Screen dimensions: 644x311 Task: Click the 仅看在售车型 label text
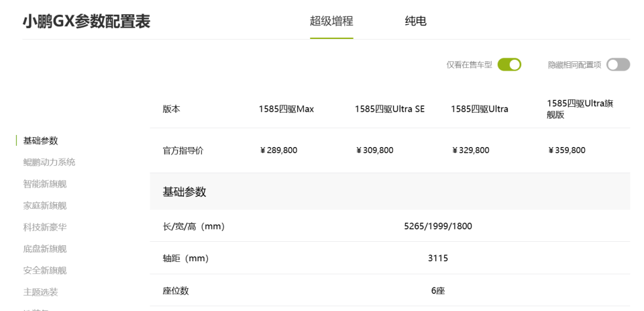(469, 65)
